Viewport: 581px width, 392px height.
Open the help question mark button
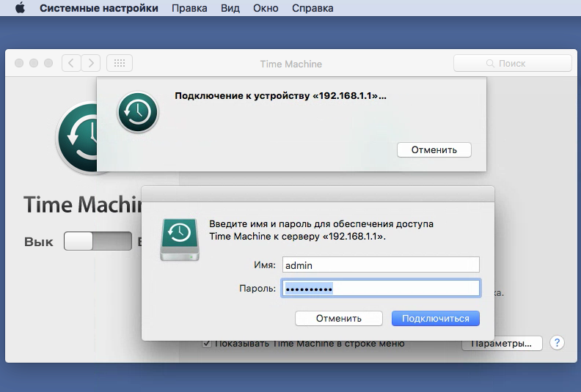(x=557, y=343)
